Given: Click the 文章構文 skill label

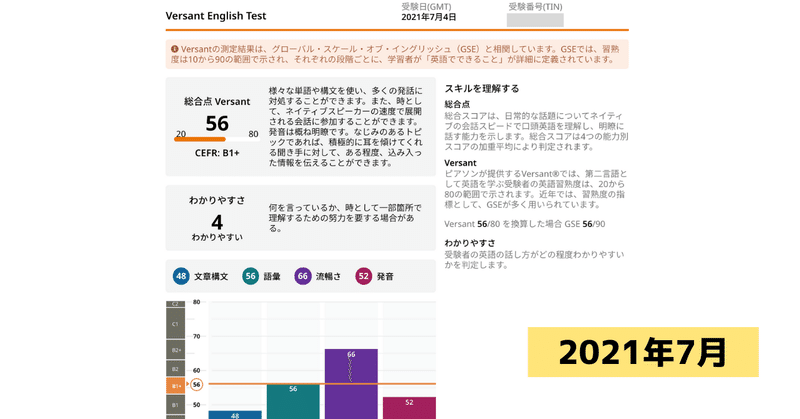Looking at the screenshot, I should [x=211, y=277].
